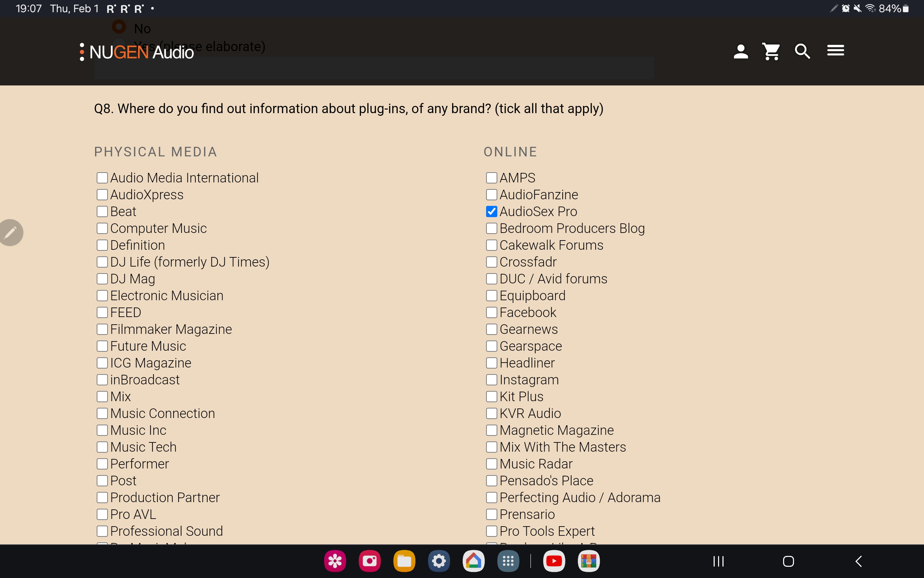Check the inBroadcast option
924x578 pixels.
click(x=102, y=380)
